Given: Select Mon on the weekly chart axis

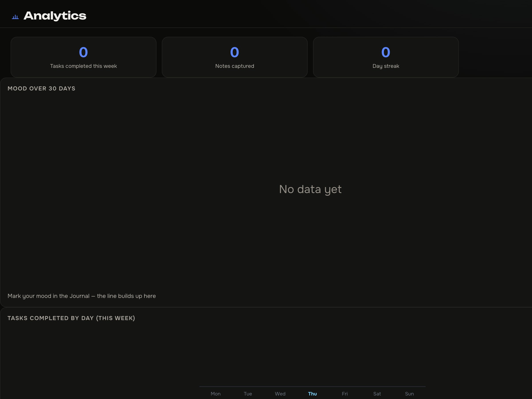Looking at the screenshot, I should [x=215, y=394].
